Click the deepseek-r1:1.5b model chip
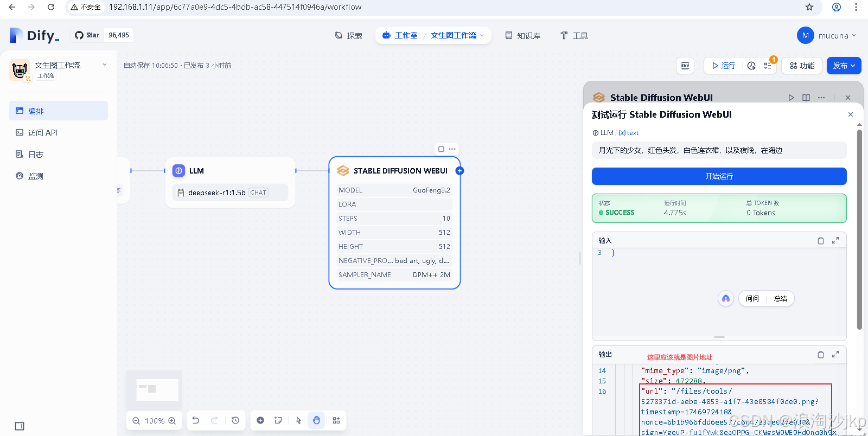The width and height of the screenshot is (868, 436). pos(230,193)
